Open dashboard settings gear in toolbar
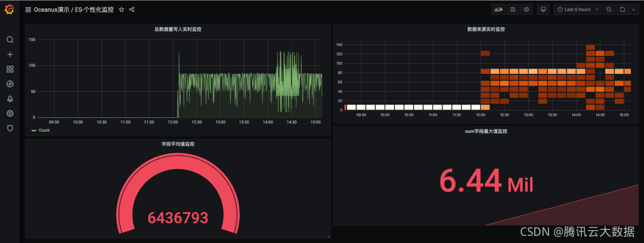Screen dimensions: 644x243 (x=527, y=10)
